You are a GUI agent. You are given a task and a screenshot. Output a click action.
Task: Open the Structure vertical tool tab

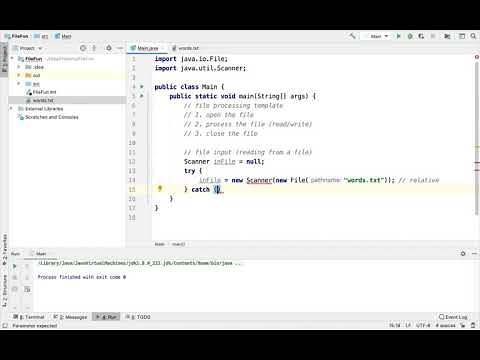4,291
